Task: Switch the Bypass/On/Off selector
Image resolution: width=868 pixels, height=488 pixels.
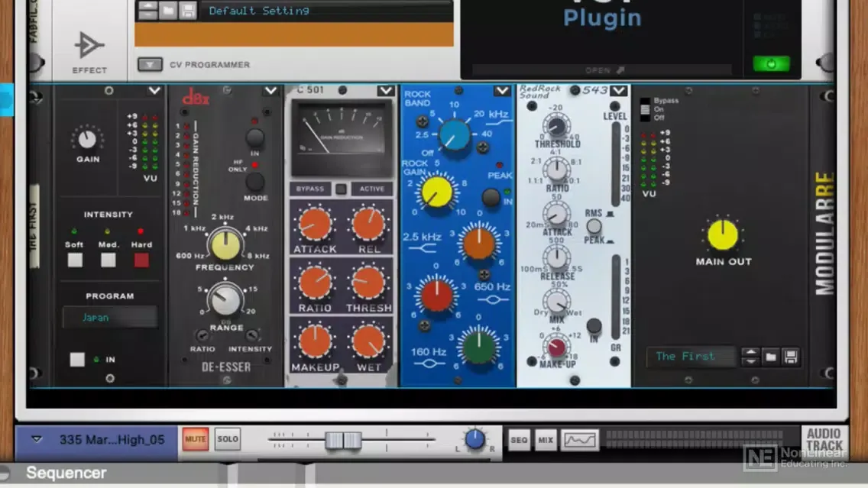Action: pos(645,109)
